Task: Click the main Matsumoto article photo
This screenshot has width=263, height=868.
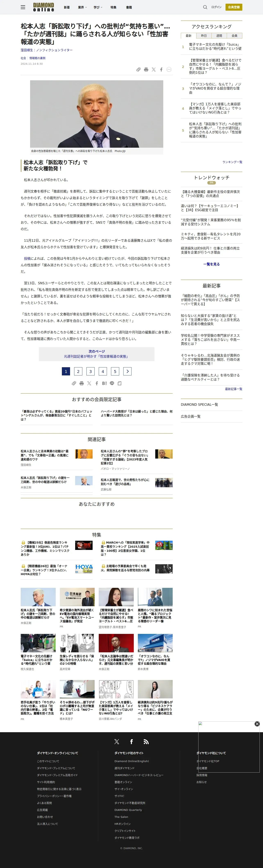Action: [96, 113]
